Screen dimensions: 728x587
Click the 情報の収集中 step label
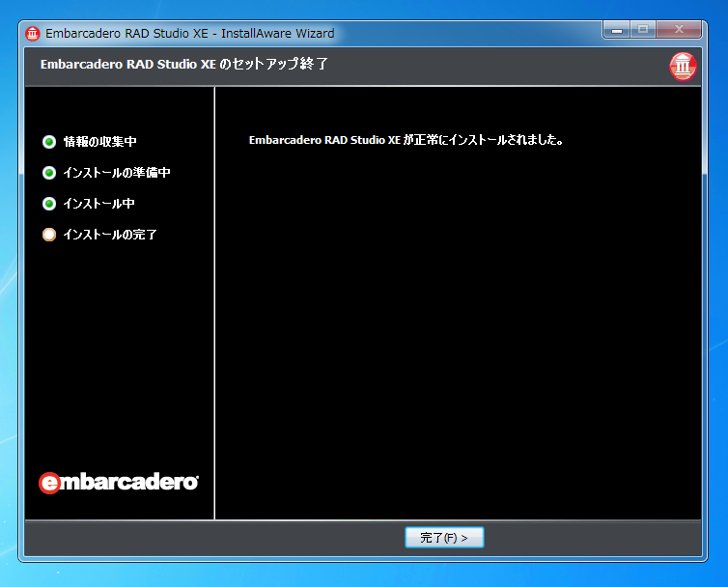(99, 142)
